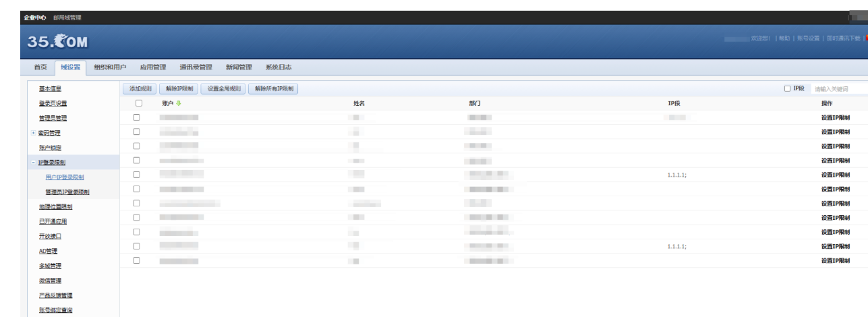Tick the select-all checkbox in table header
The image size is (868, 317).
click(x=139, y=103)
